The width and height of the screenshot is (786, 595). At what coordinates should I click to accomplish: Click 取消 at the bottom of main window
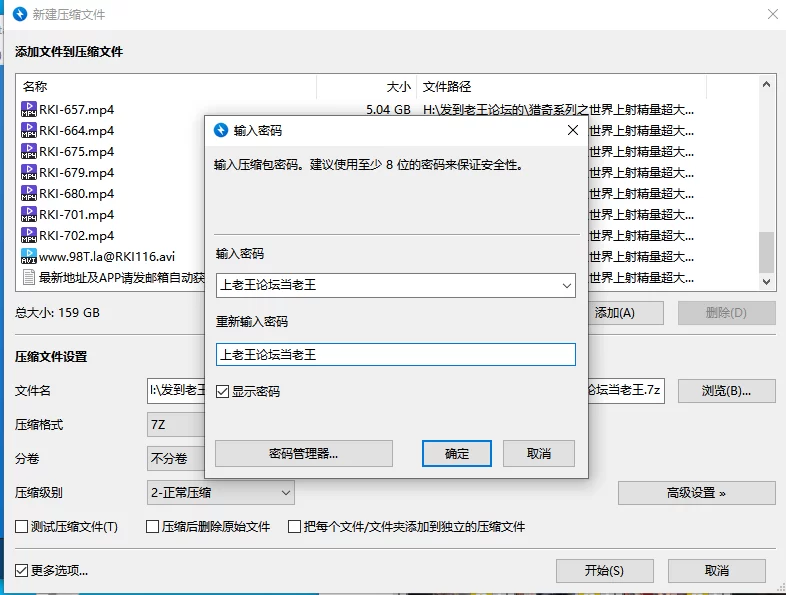click(717, 570)
